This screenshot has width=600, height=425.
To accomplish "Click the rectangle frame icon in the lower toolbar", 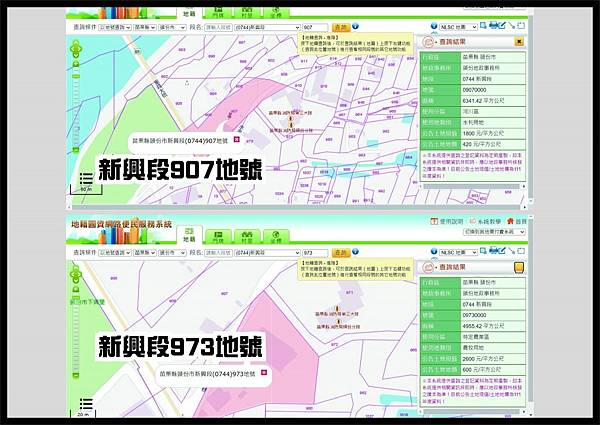I will (x=521, y=251).
